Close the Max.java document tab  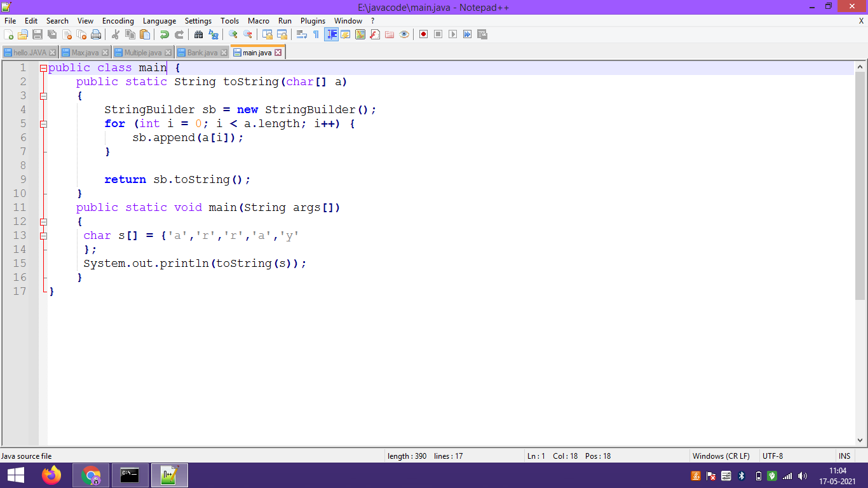(x=104, y=52)
